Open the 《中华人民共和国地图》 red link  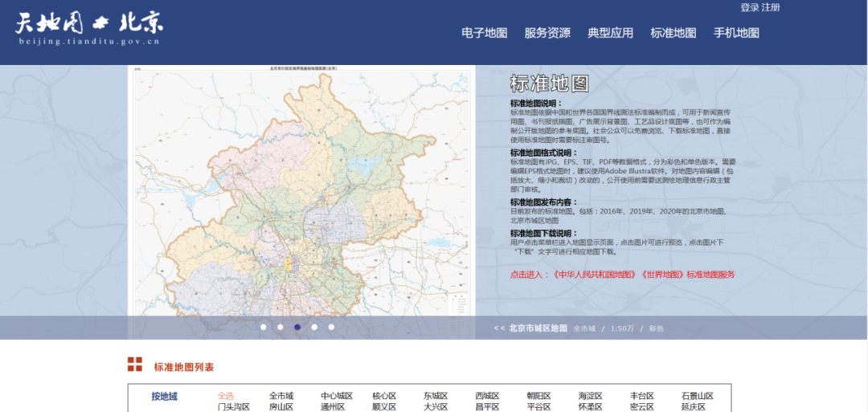pyautogui.click(x=595, y=275)
